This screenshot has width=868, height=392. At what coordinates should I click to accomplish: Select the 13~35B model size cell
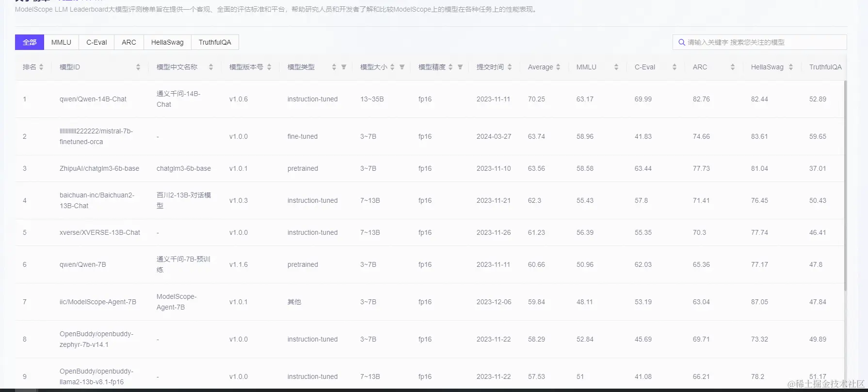pos(372,99)
